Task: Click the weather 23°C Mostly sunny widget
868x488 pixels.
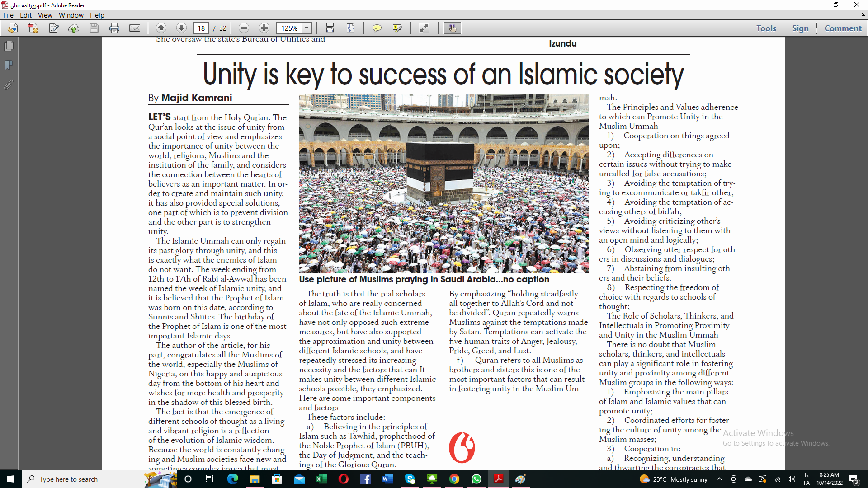Action: [674, 479]
